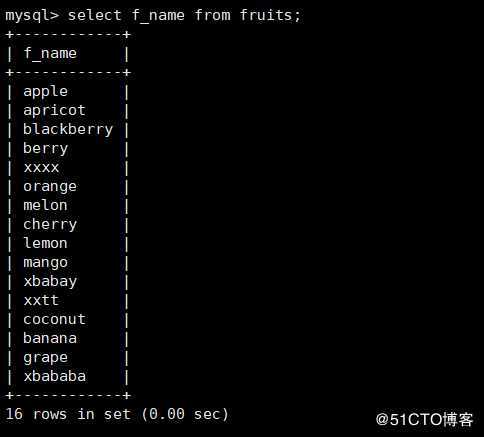Click the xxtt entry
Screen dimensions: 484x437
pos(41,301)
